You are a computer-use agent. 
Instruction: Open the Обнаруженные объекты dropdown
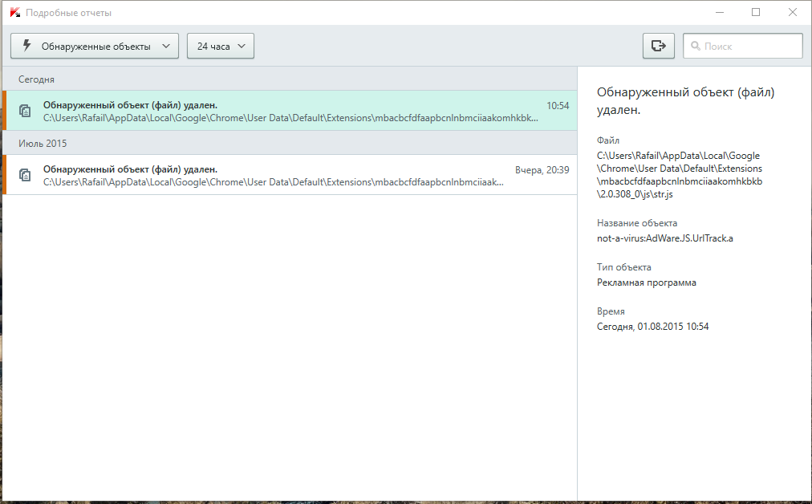(95, 46)
